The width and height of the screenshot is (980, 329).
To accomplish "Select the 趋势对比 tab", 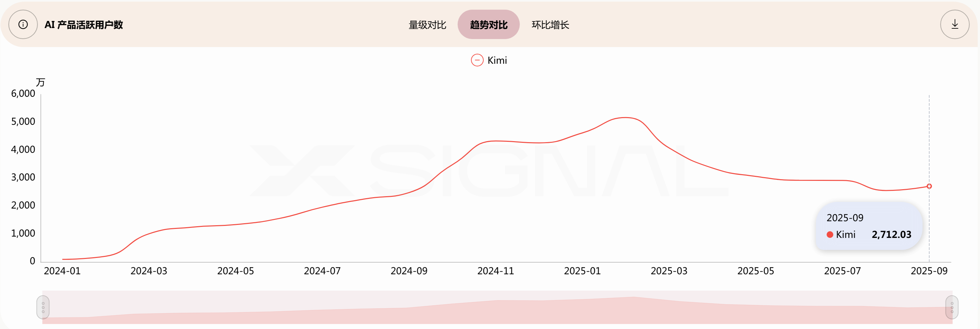I will tap(488, 25).
